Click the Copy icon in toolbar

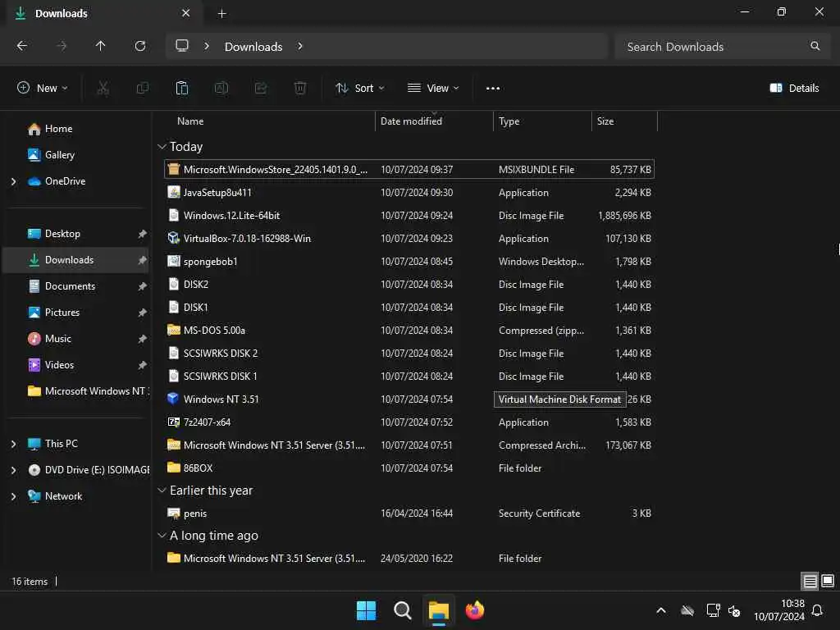pos(143,88)
